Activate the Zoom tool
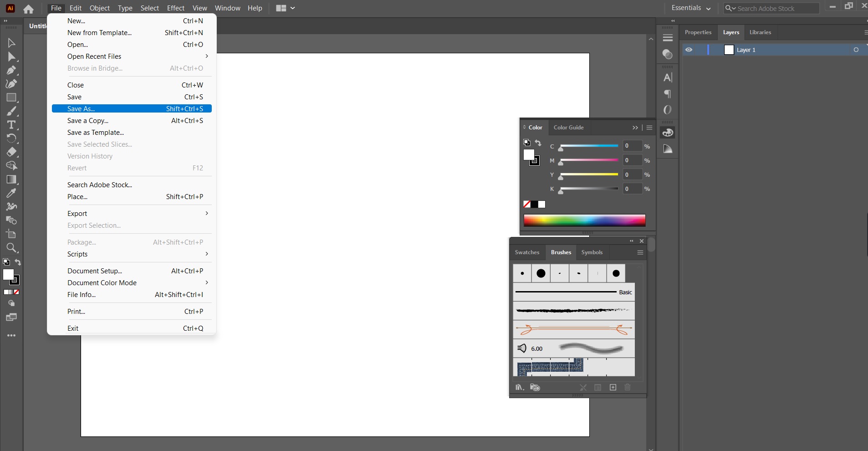Image resolution: width=868 pixels, height=451 pixels. 11,247
